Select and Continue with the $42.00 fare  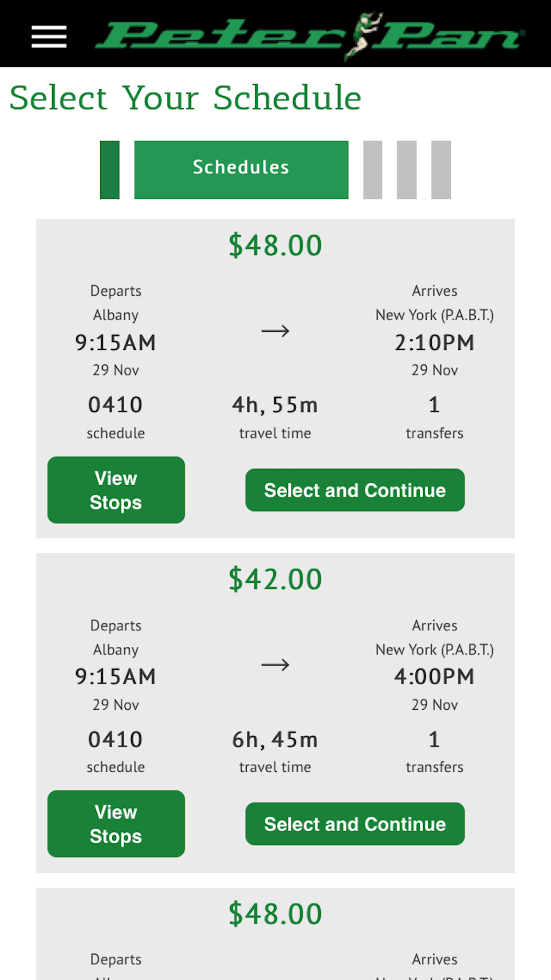pos(355,824)
